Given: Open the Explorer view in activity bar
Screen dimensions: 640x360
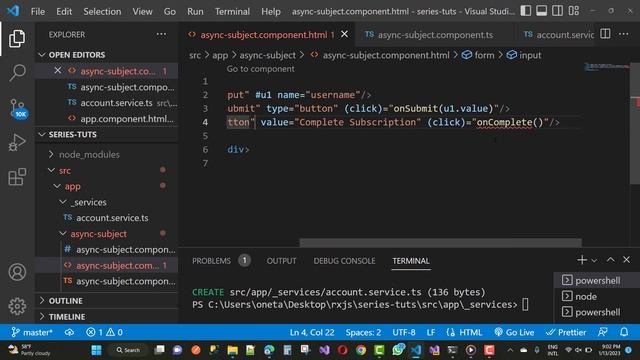Looking at the screenshot, I should coord(17,39).
